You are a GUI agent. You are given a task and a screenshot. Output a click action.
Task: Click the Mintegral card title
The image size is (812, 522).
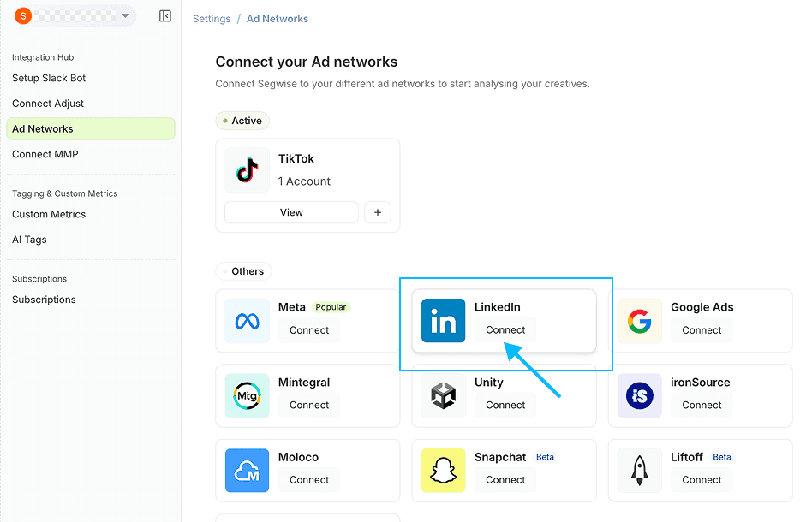point(304,383)
